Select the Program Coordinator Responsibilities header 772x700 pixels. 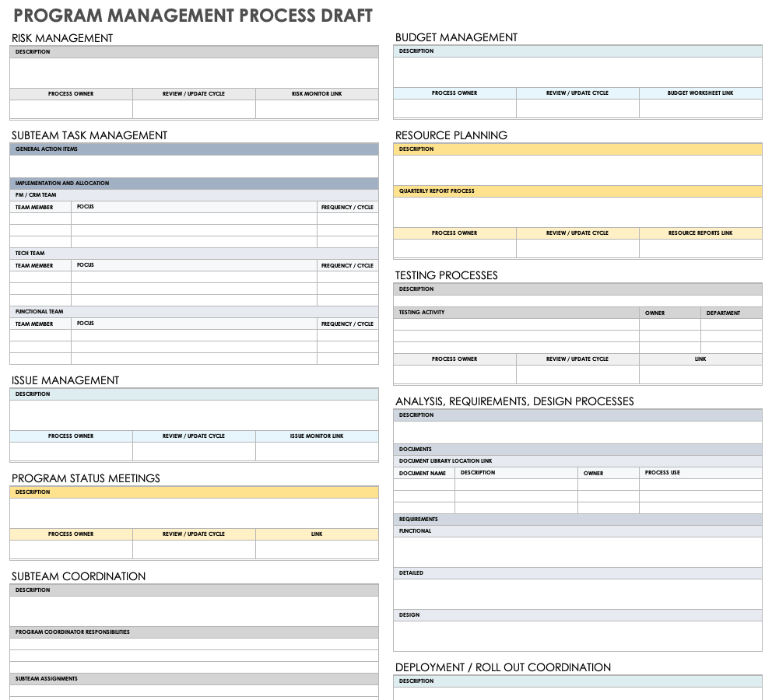[194, 632]
